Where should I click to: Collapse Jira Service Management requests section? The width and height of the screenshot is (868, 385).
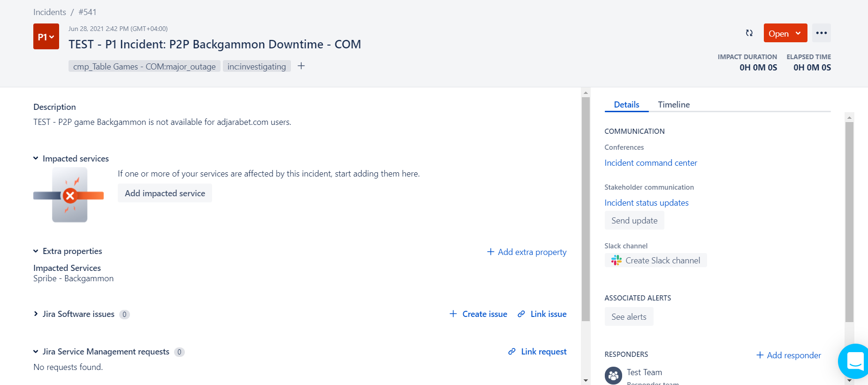pos(36,352)
